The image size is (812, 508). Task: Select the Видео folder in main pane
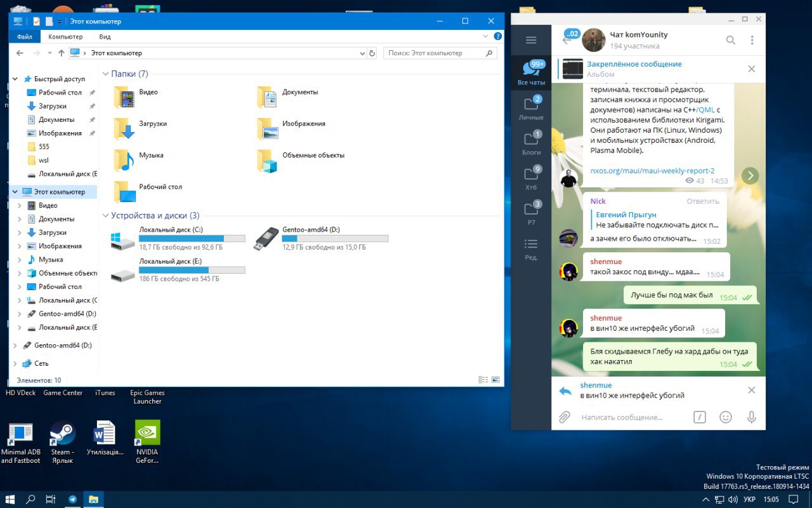pos(136,97)
